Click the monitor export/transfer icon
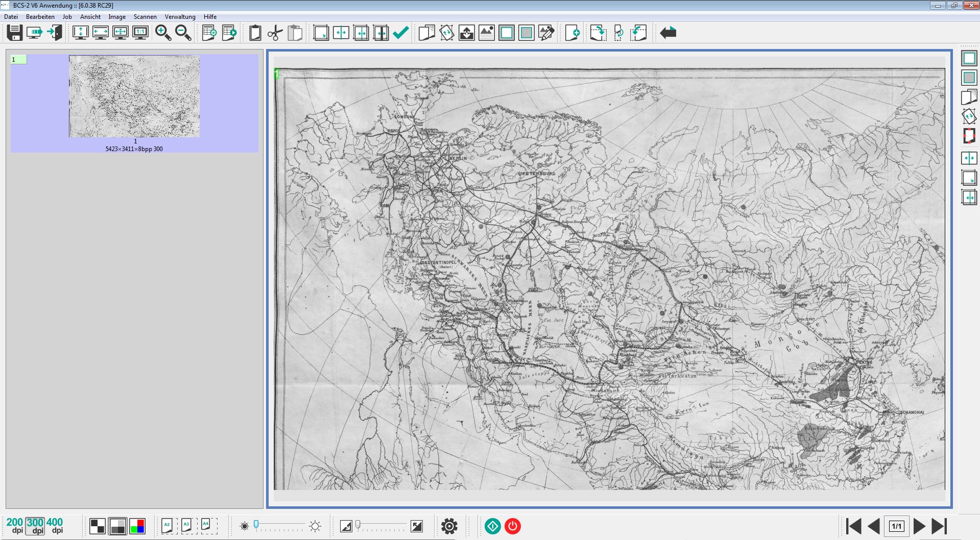The width and height of the screenshot is (980, 540). (x=35, y=33)
